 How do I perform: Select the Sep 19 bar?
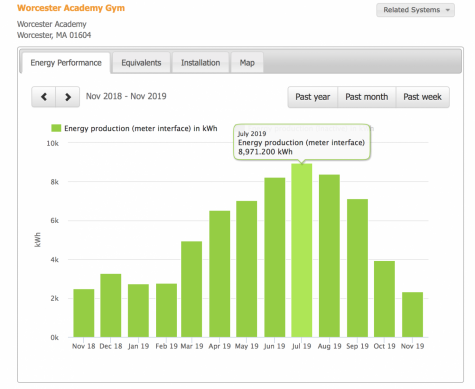(357, 268)
